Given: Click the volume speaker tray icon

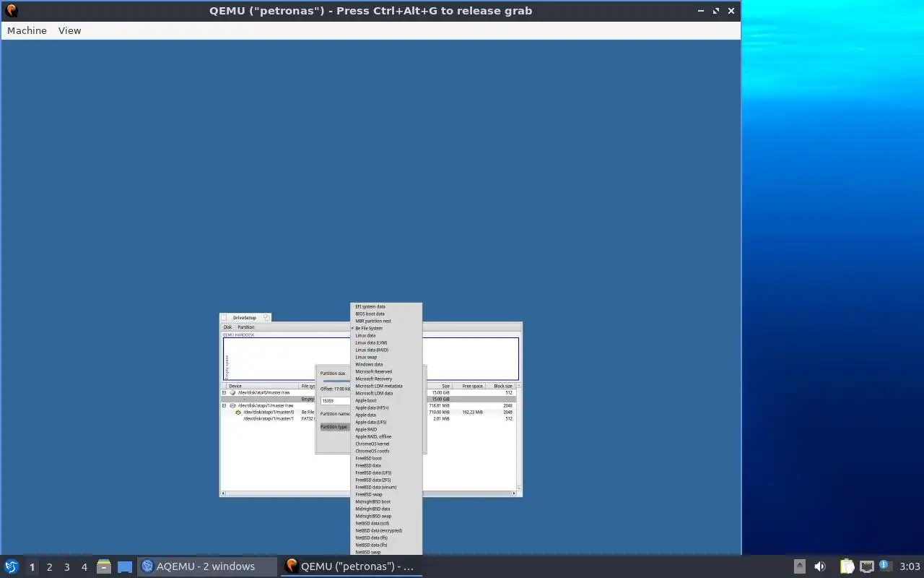Looking at the screenshot, I should (x=820, y=566).
